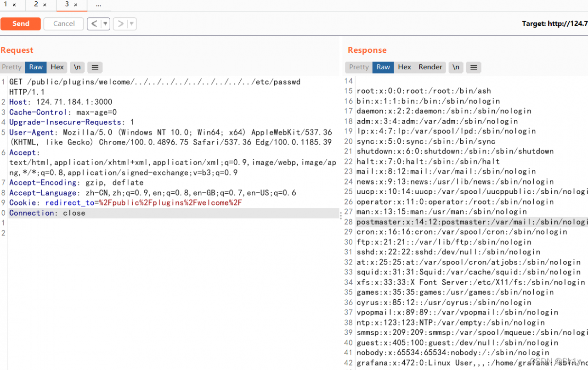Screen dimensions: 588x370
Task: Click the shutdown:x:6:0 response line
Action: click(455, 151)
